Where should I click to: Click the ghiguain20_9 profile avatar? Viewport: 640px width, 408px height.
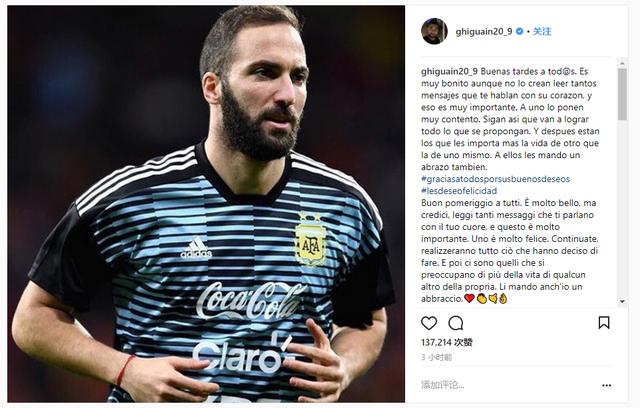click(x=434, y=31)
